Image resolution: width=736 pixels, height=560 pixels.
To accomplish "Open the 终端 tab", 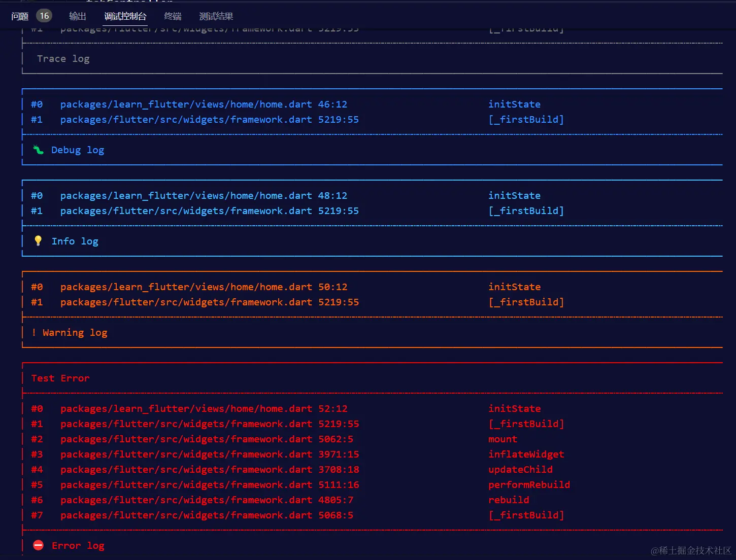I will (x=173, y=16).
